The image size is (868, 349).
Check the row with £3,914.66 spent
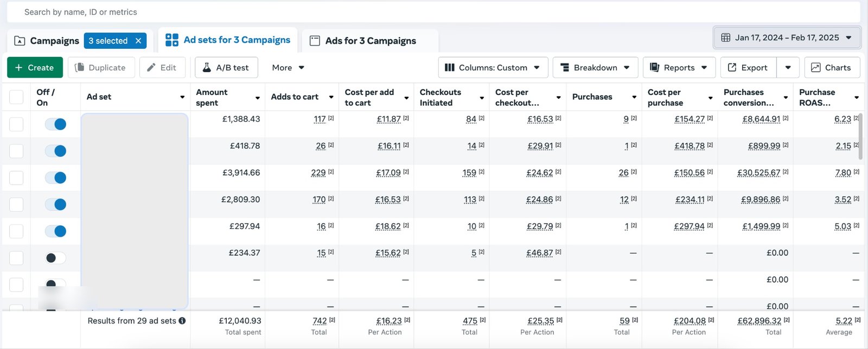[16, 177]
